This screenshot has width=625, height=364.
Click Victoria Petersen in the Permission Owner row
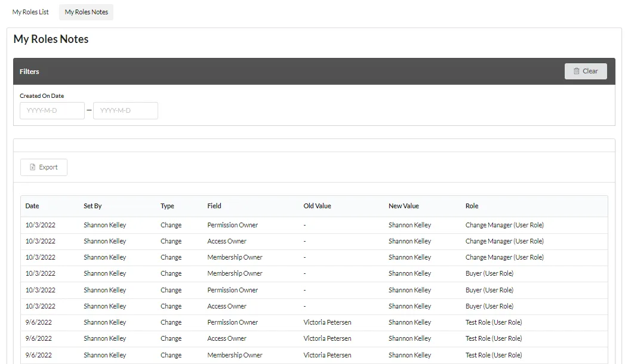point(327,322)
